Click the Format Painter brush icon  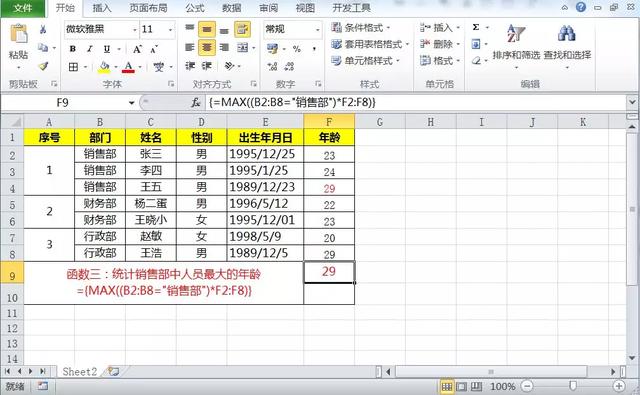click(x=43, y=66)
